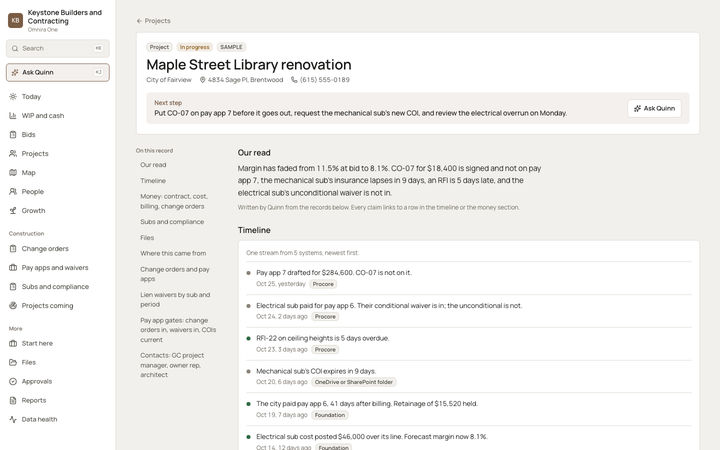Click address 4834 Sage Pl, Brentwood
The width and height of the screenshot is (720, 450).
click(x=245, y=80)
